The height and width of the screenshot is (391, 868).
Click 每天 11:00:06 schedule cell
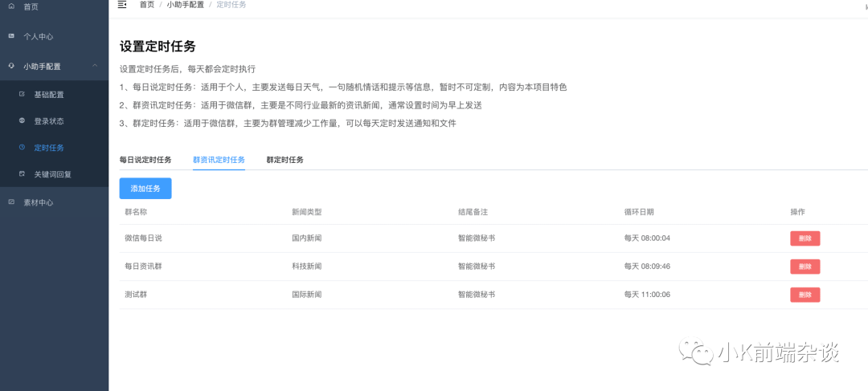point(647,295)
